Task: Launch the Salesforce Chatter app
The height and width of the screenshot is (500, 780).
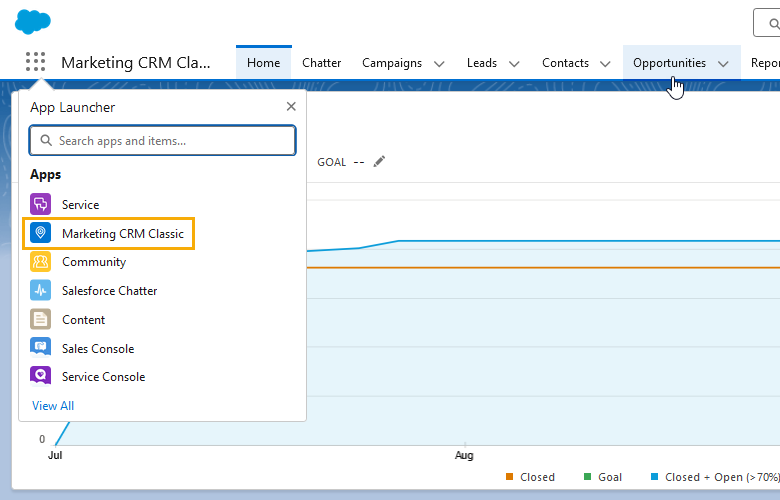Action: [x=109, y=291]
